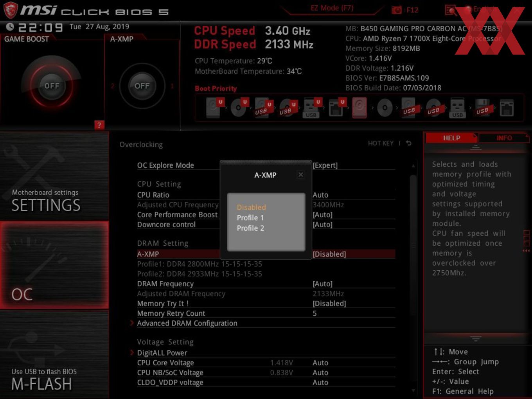Screen dimensions: 532x399
Task: Switch to the INFO tab
Action: 504,138
